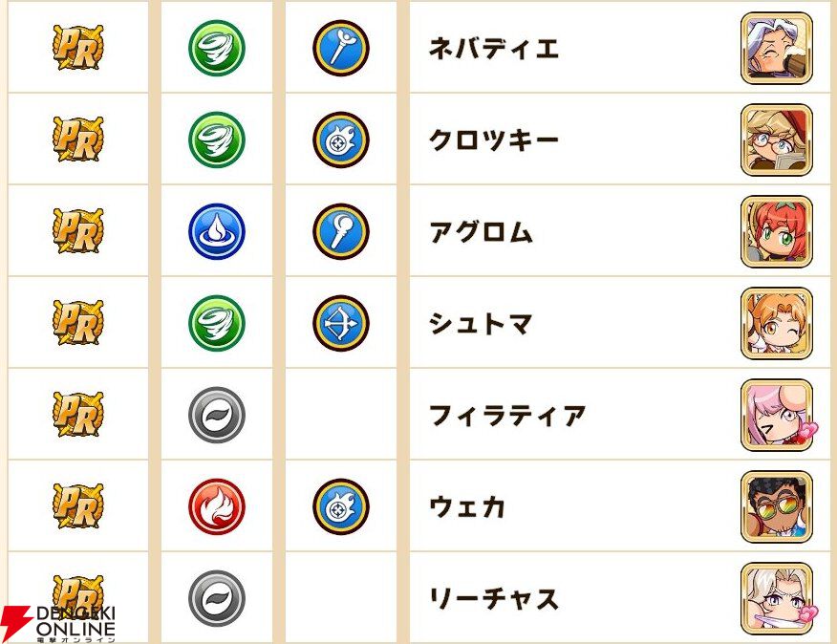Click the PR rarity badge beside ネバディエ
837x644 pixels.
[77, 48]
